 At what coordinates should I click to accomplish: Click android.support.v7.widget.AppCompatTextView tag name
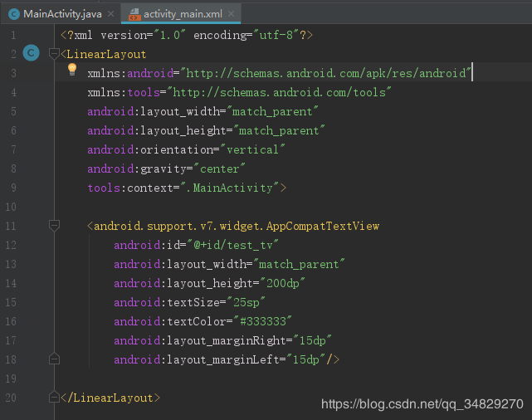237,226
